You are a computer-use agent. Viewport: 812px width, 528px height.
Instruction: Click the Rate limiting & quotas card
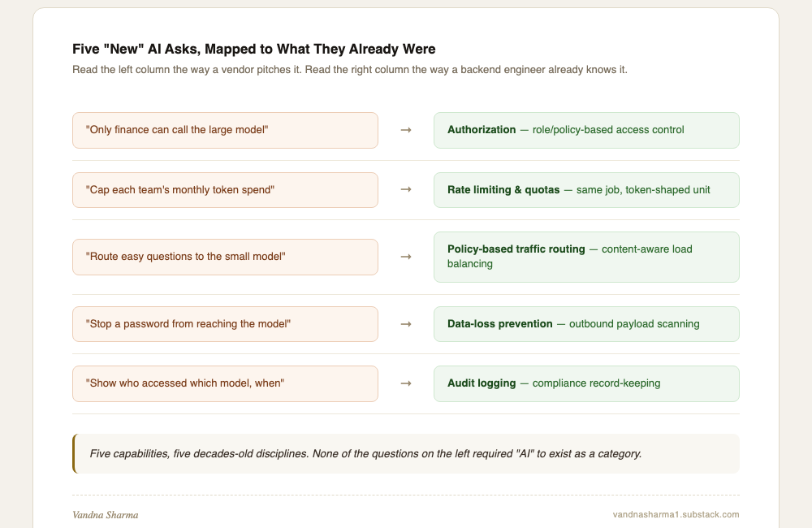[586, 190]
